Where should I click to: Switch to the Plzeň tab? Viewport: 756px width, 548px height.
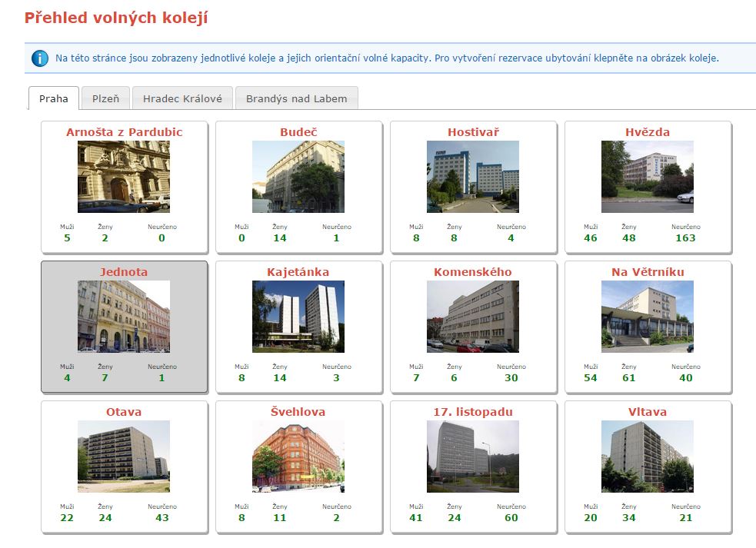pos(105,98)
